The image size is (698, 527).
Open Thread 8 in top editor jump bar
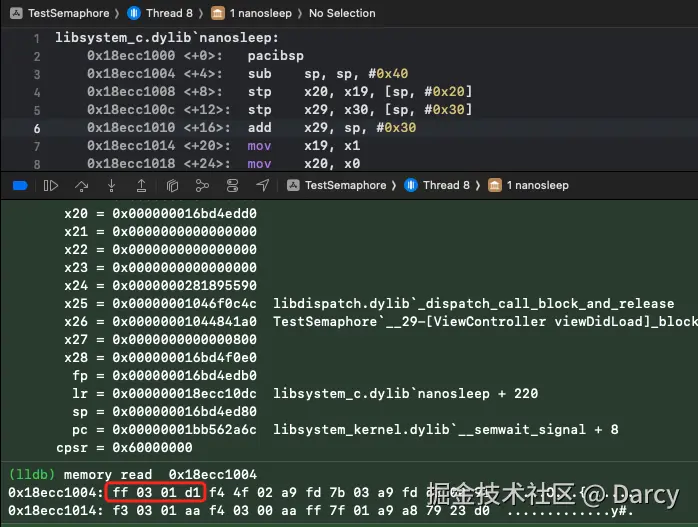coord(169,13)
